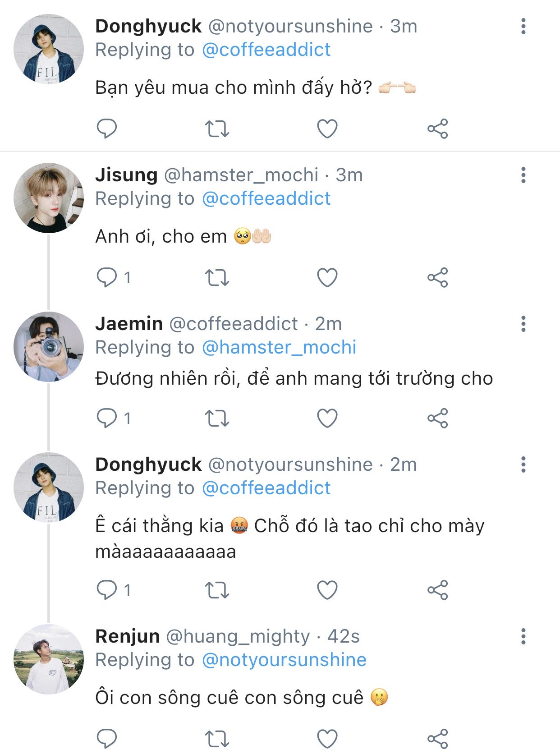Like Jaemin's tweet

click(x=327, y=418)
